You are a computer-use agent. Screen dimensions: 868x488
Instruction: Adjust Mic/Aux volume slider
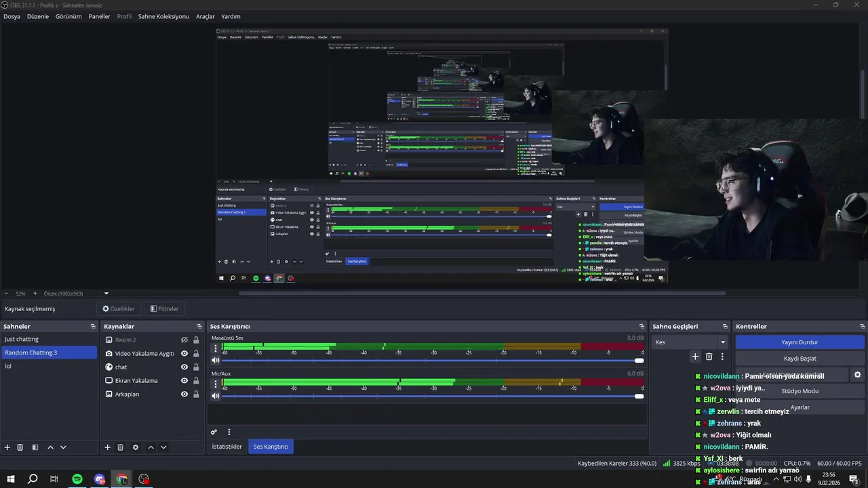click(433, 396)
